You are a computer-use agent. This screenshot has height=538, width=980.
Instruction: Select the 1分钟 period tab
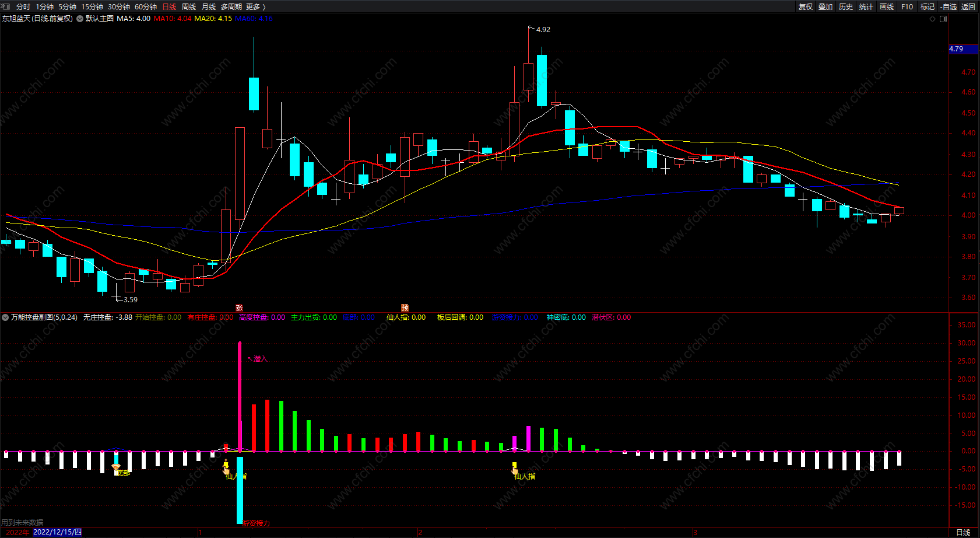pos(44,7)
